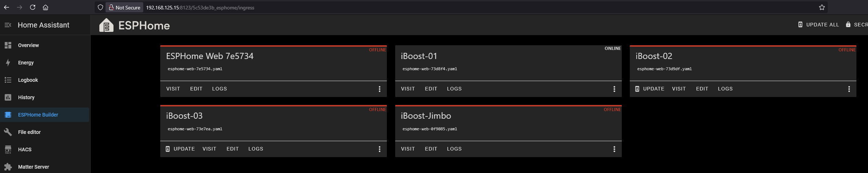The image size is (868, 173).
Task: Open Matter Server from the sidebar
Action: tap(45, 167)
